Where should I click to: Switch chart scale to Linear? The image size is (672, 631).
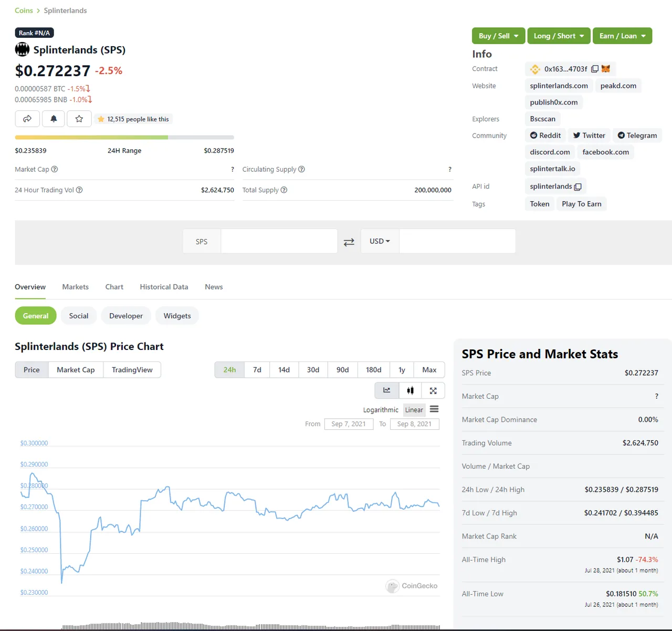click(414, 410)
